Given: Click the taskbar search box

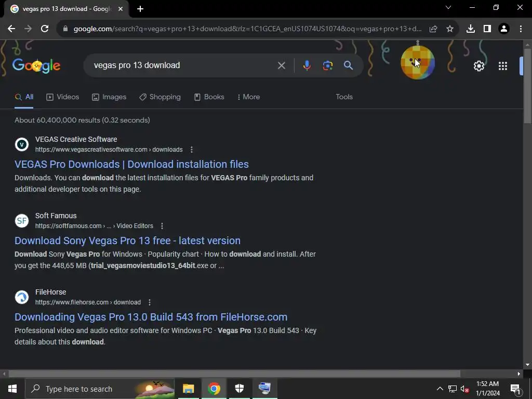Looking at the screenshot, I should coord(100,389).
